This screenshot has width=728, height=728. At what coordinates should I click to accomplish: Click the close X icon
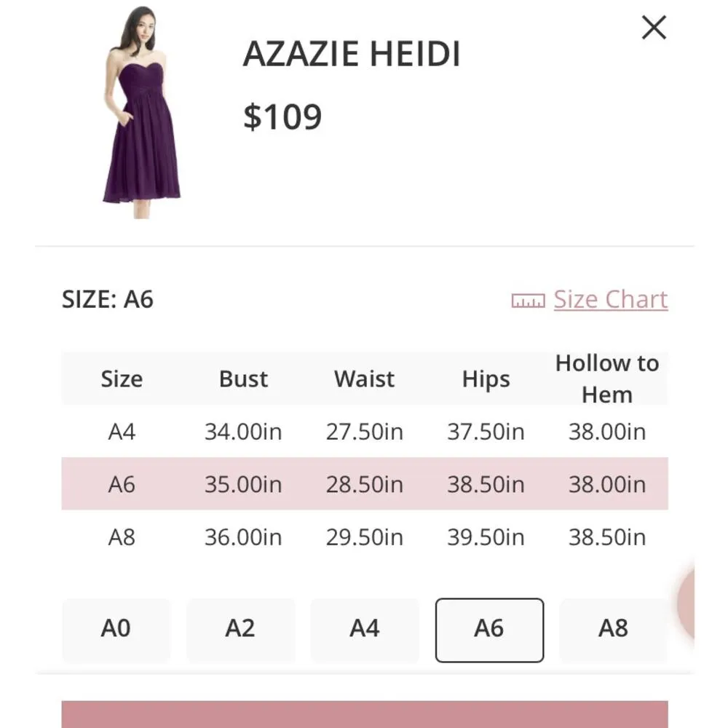(653, 27)
